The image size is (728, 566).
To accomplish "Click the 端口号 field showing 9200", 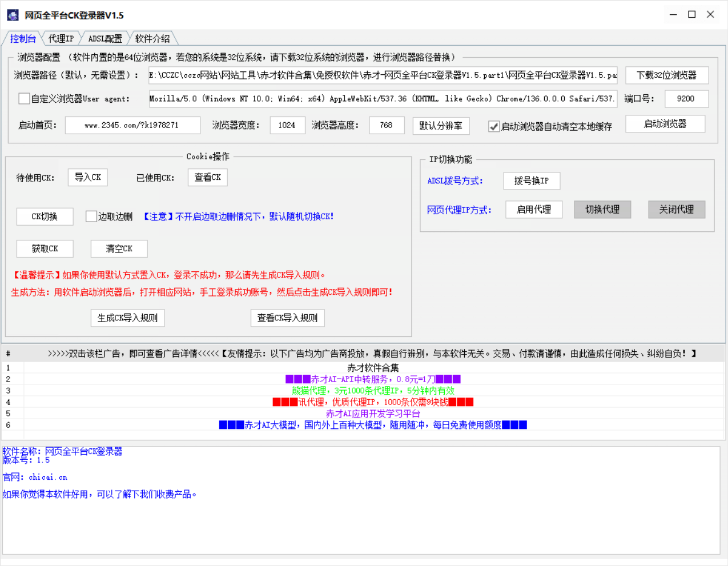I will coord(686,99).
